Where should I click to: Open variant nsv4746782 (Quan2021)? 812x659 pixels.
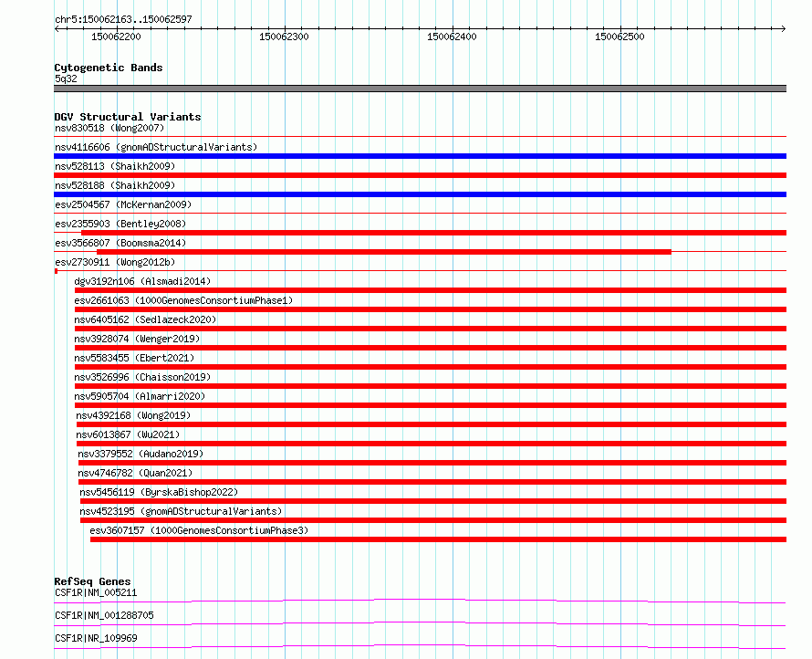point(135,473)
